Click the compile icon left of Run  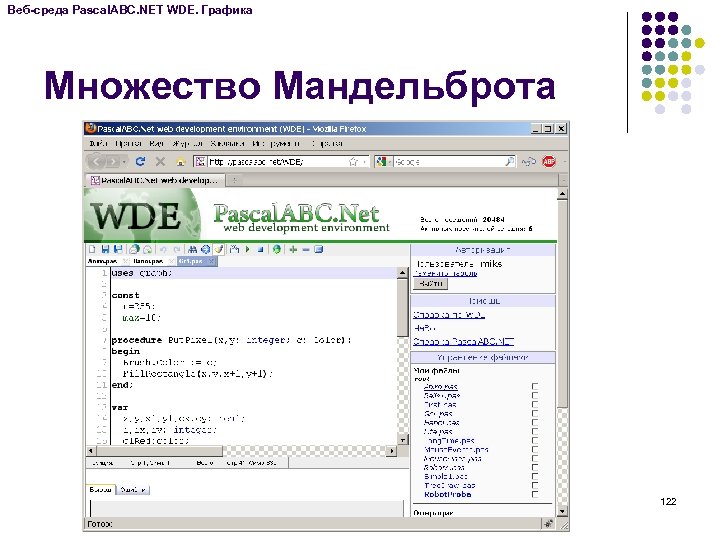[x=235, y=249]
